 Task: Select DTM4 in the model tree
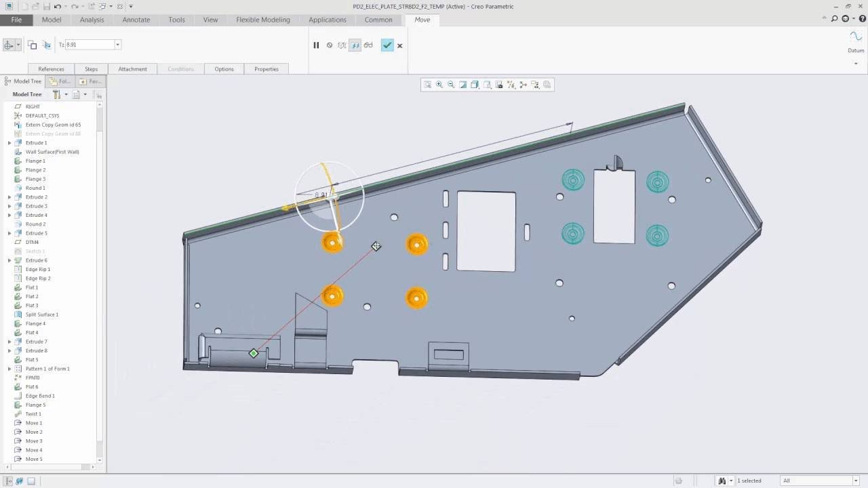coord(32,242)
